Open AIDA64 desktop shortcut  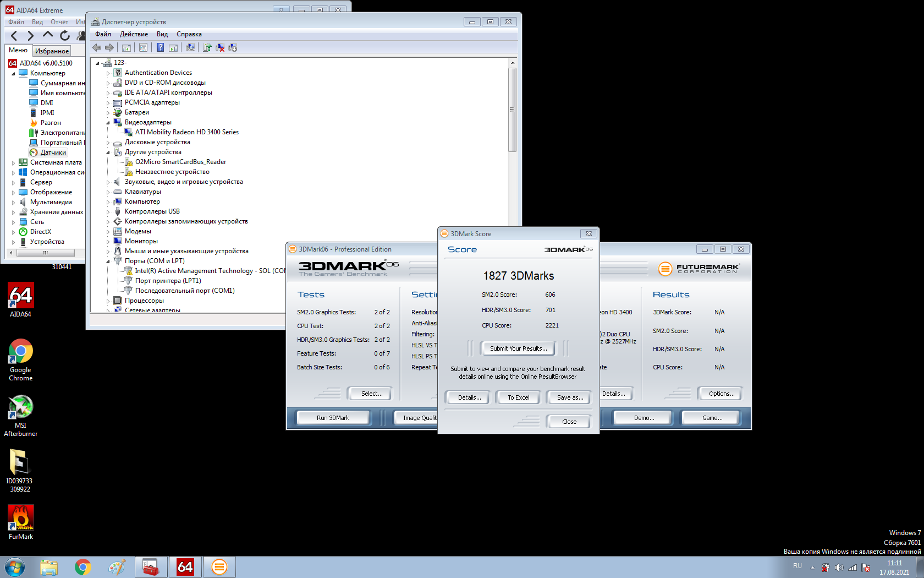[20, 300]
